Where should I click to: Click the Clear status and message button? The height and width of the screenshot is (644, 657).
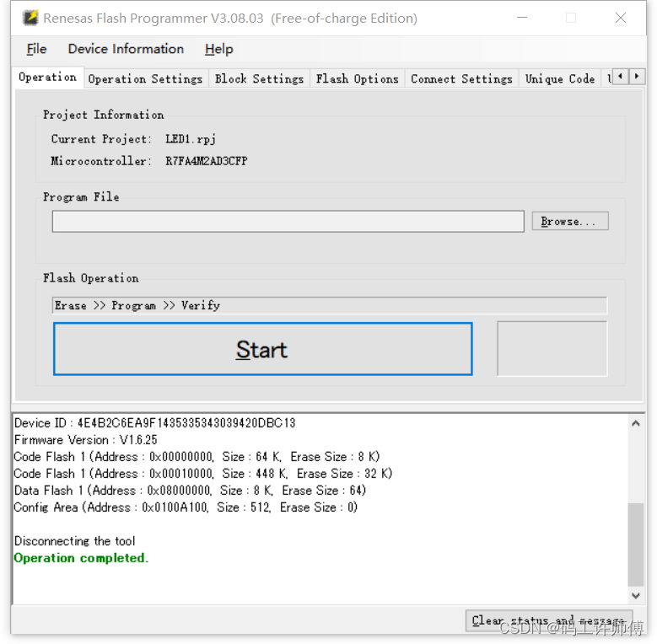click(x=549, y=620)
